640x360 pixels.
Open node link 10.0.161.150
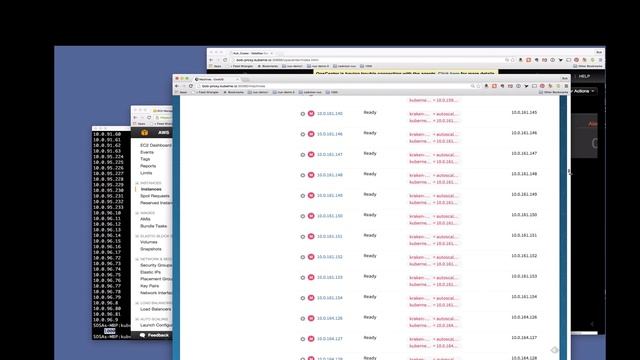point(330,216)
